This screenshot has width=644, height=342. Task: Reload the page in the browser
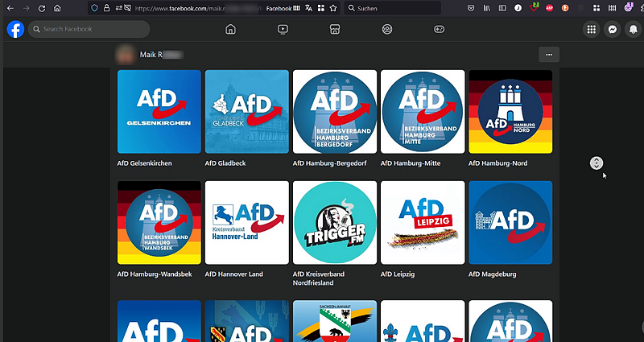click(x=42, y=8)
